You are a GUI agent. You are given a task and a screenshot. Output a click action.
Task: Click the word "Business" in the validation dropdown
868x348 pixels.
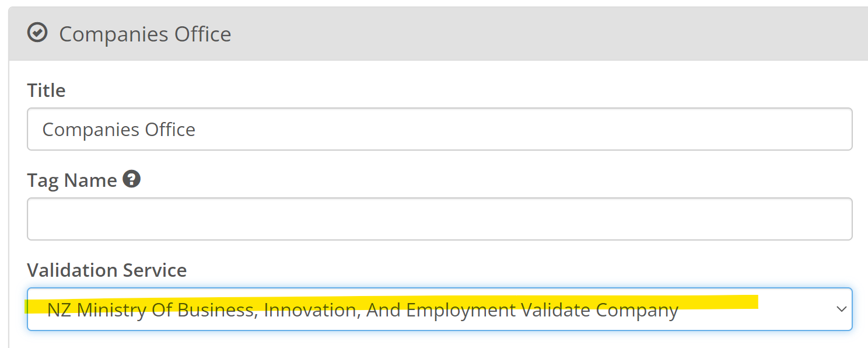218,310
